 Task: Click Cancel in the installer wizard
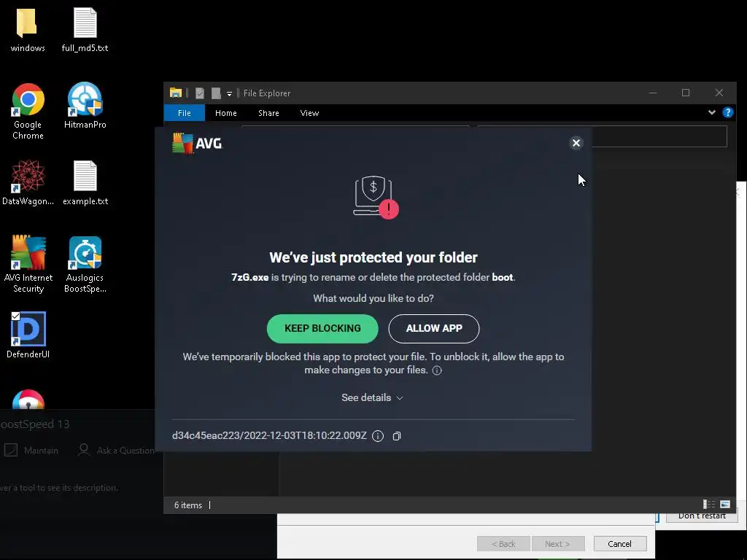click(x=620, y=544)
